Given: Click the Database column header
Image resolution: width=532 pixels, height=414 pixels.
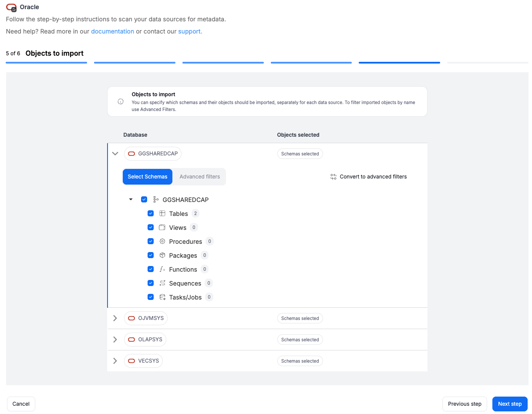Looking at the screenshot, I should (135, 135).
